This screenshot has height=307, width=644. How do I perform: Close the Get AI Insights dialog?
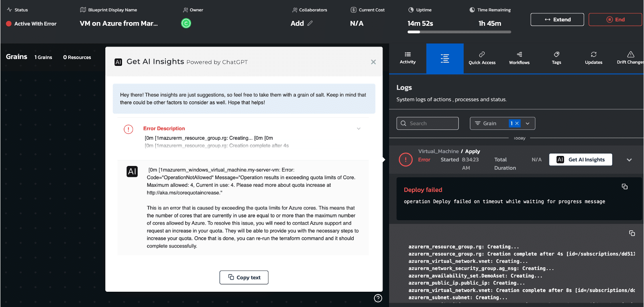[373, 62]
